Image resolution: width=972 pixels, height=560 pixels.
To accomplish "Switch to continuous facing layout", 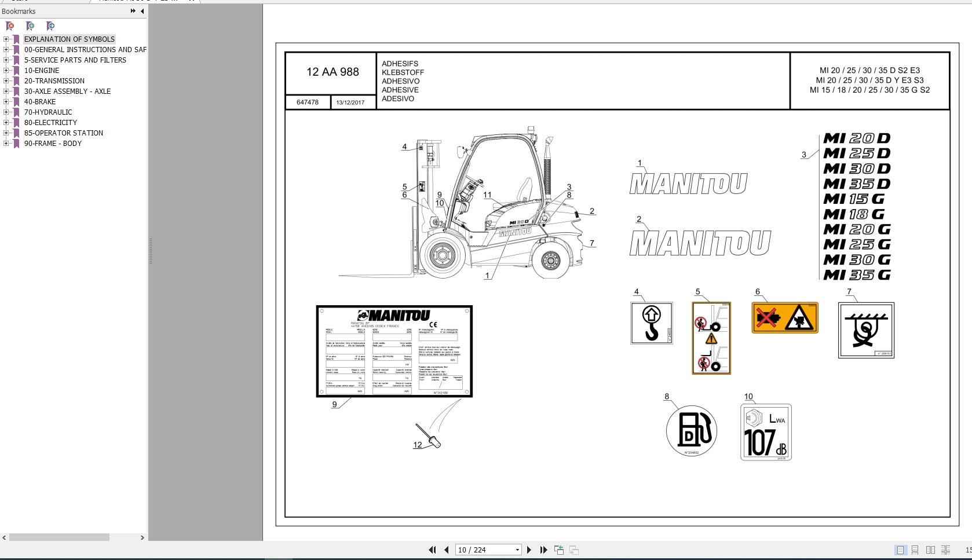I will [945, 550].
